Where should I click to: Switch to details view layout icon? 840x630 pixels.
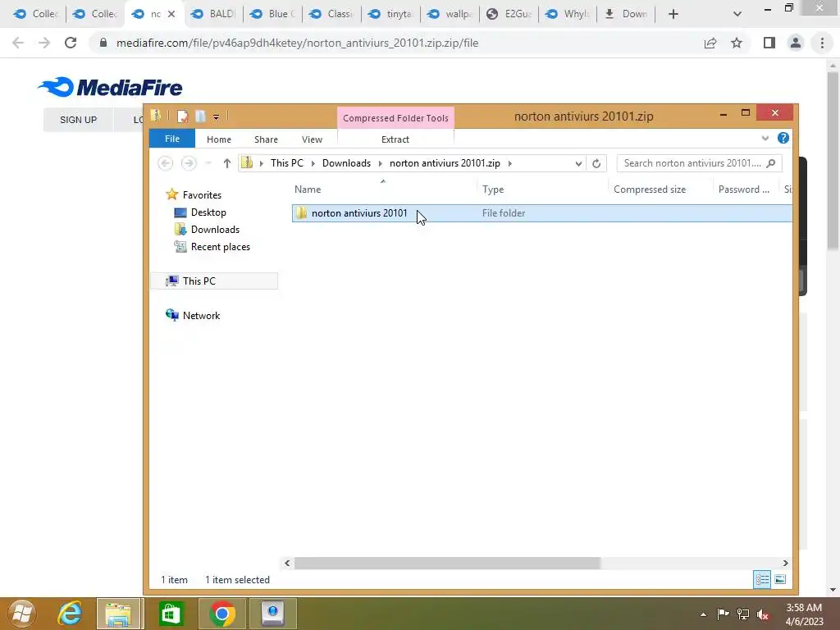pyautogui.click(x=762, y=579)
